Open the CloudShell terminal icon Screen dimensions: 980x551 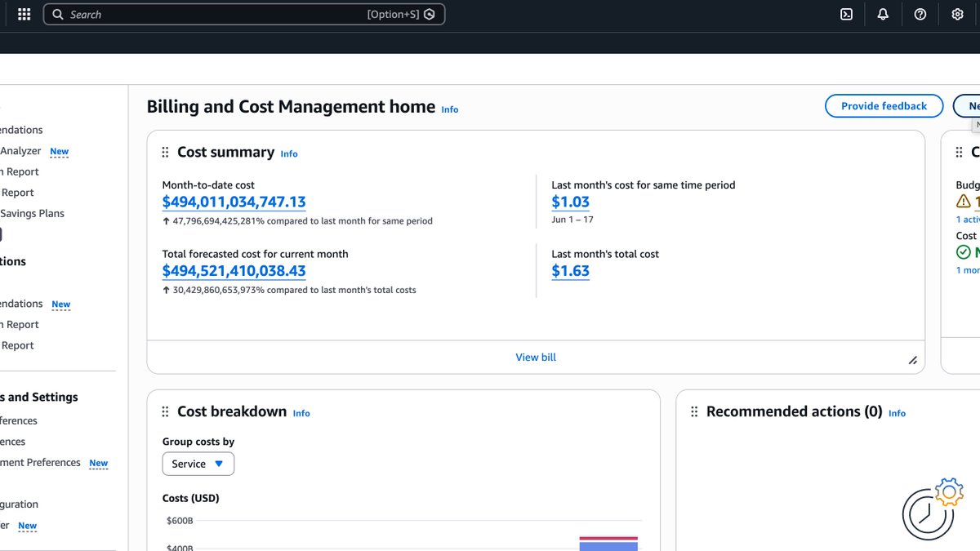coord(847,14)
